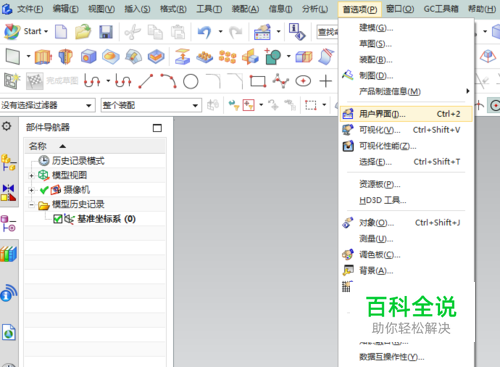Select 制图(D) menu entry
Screen dimensions: 500x367
click(x=406, y=76)
